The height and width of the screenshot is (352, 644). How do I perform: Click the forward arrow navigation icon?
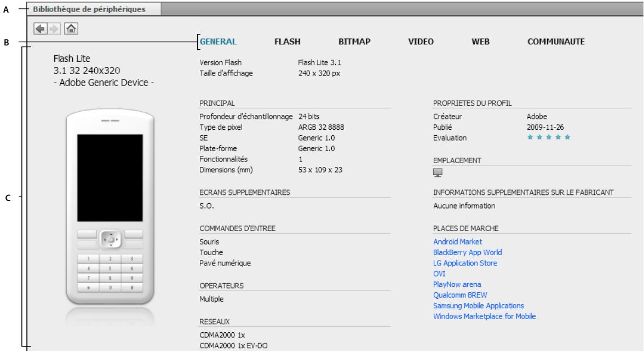[54, 29]
